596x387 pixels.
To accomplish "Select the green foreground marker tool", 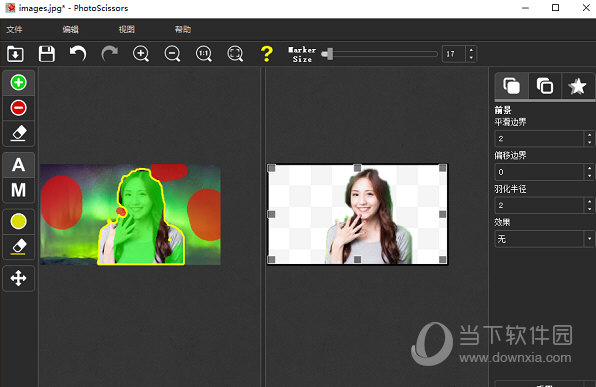I will coord(18,82).
